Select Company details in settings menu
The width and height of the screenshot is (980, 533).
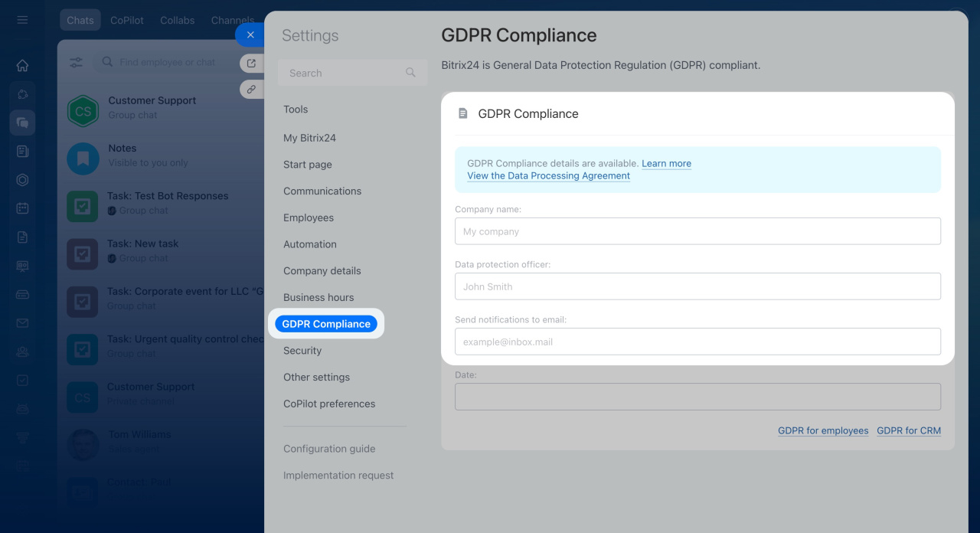click(322, 271)
